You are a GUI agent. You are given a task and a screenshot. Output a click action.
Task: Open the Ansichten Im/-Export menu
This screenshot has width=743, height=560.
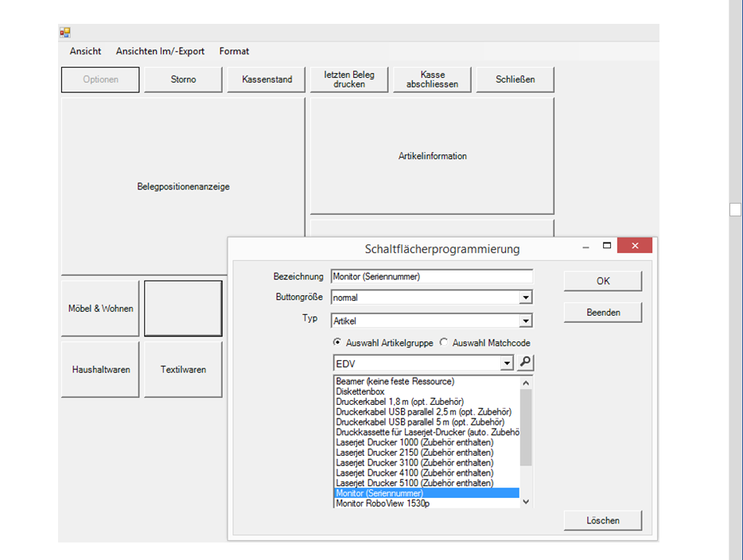tap(160, 51)
